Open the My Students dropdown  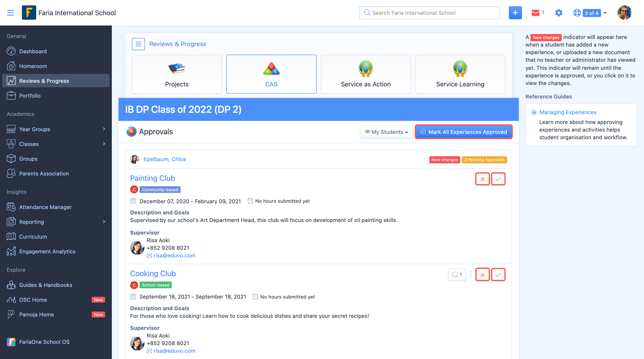(386, 132)
